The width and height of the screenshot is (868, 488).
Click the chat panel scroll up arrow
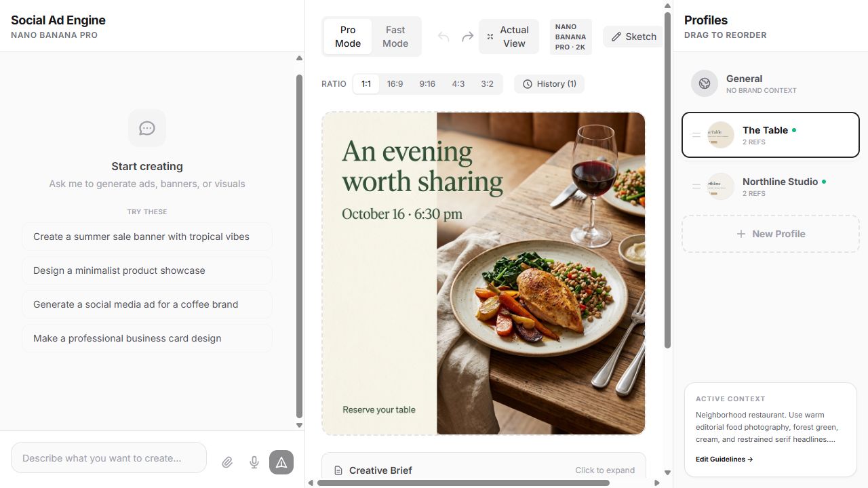pos(299,58)
